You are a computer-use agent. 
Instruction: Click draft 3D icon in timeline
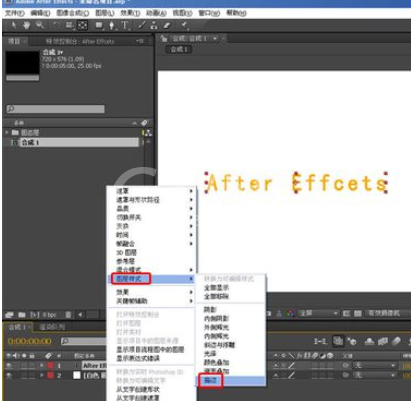click(x=352, y=341)
